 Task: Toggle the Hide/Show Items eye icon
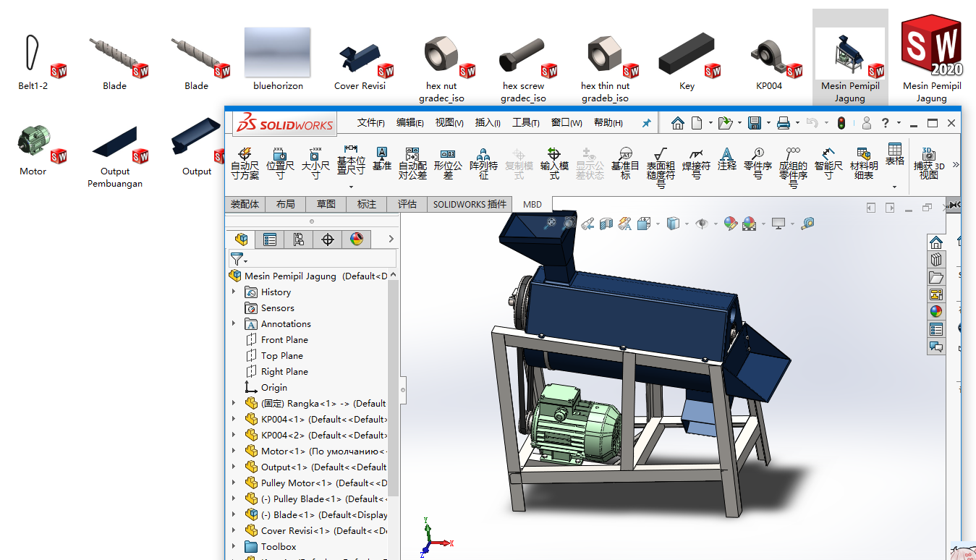(701, 224)
